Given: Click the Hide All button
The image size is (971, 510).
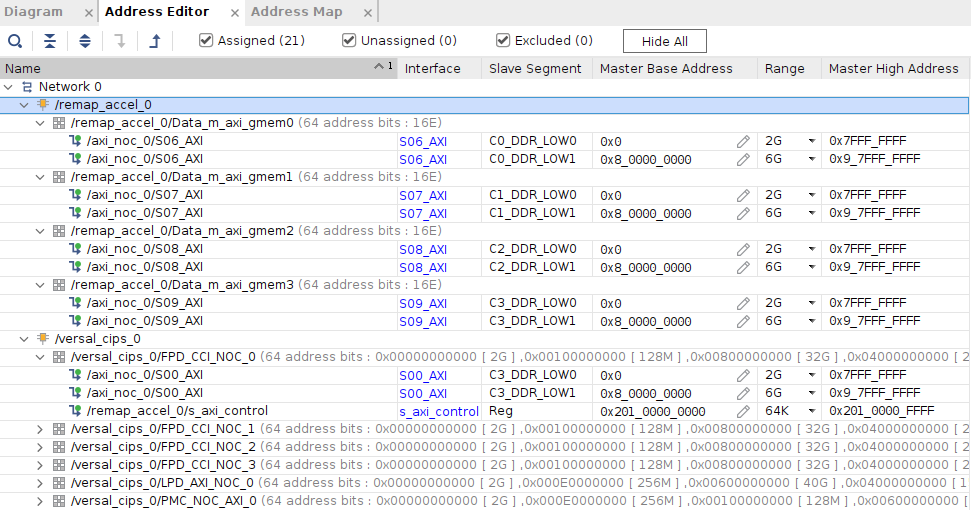Looking at the screenshot, I should 664,41.
